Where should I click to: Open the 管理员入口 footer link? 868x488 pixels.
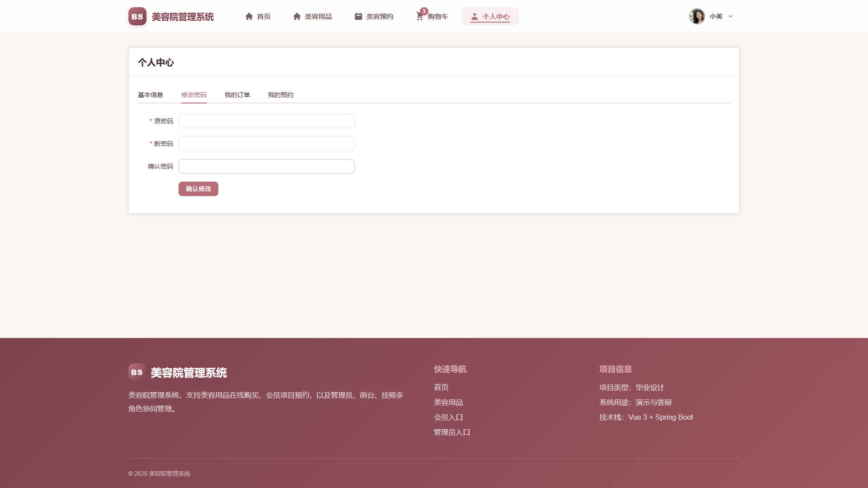(452, 432)
